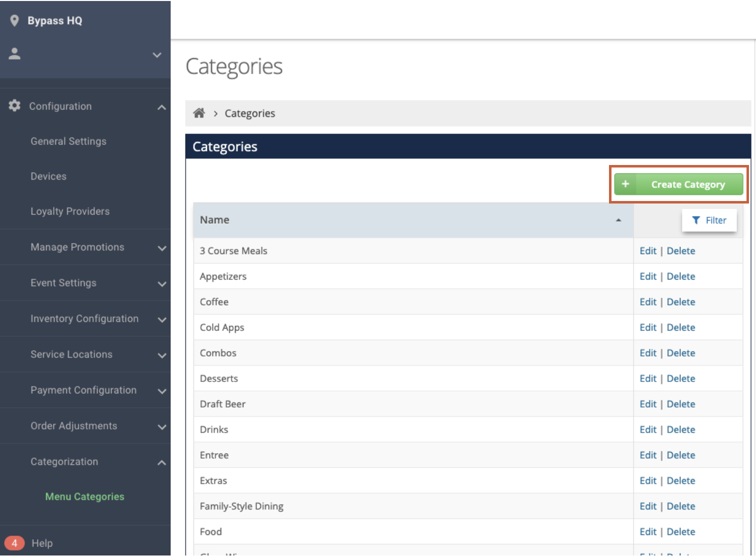The height and width of the screenshot is (557, 756).
Task: Collapse Categorization chevron
Action: pos(161,462)
